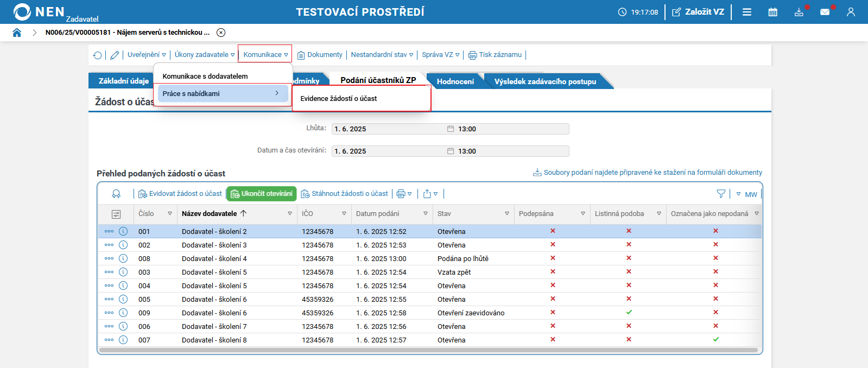
Task: Click Tisk záznamu toolbar item
Action: 495,55
